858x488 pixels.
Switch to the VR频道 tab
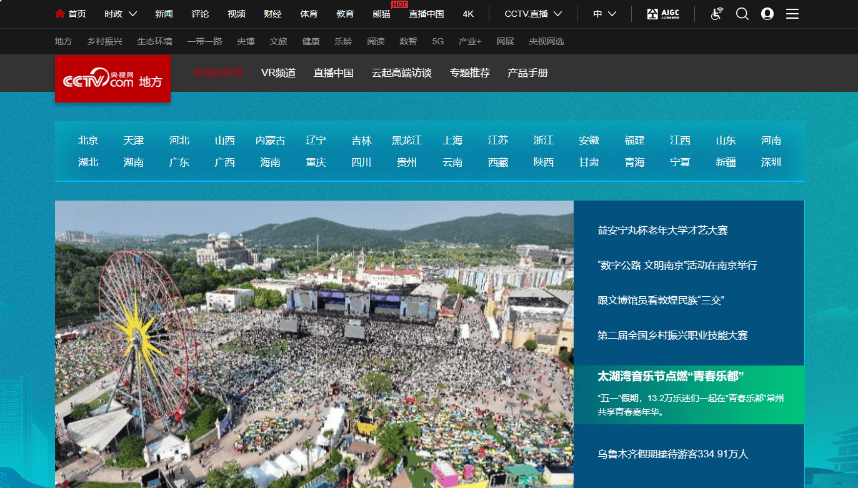(x=278, y=73)
